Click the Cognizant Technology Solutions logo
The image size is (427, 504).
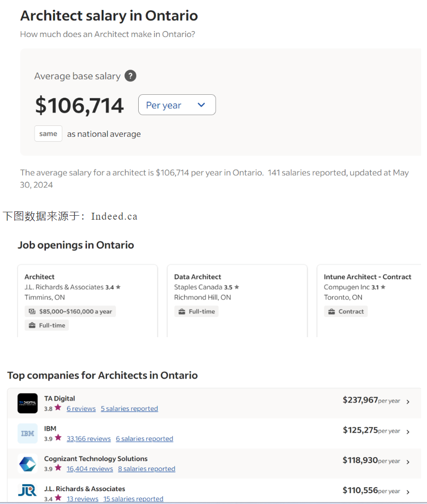point(28,464)
